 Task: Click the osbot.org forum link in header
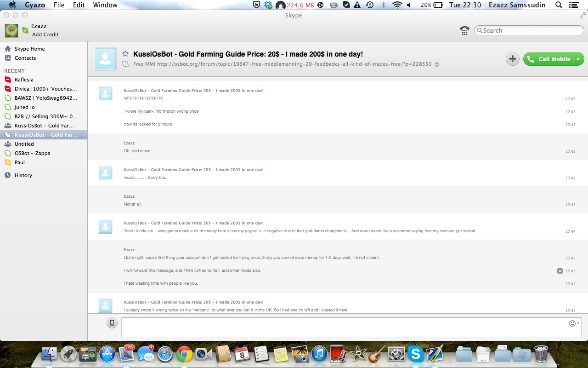(294, 64)
